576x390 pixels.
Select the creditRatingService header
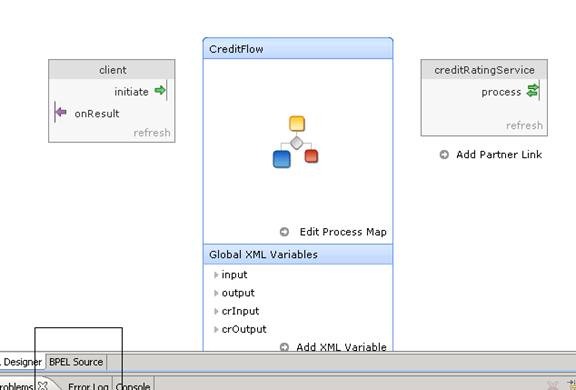click(484, 70)
